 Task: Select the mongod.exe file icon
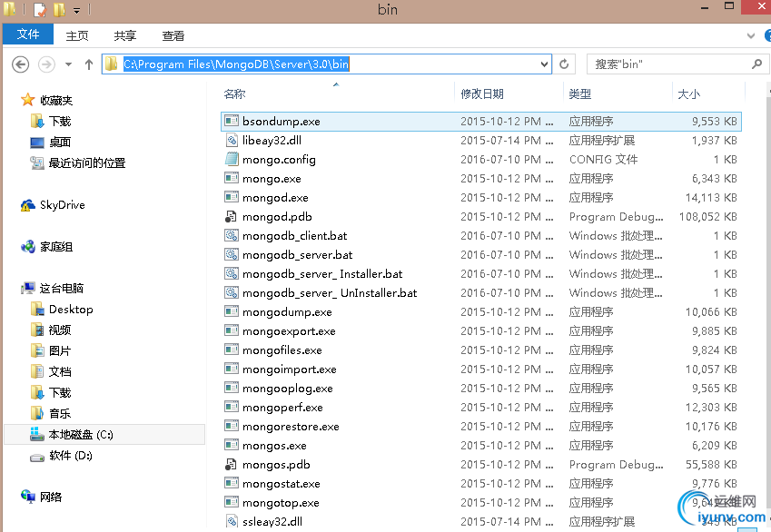tap(231, 197)
